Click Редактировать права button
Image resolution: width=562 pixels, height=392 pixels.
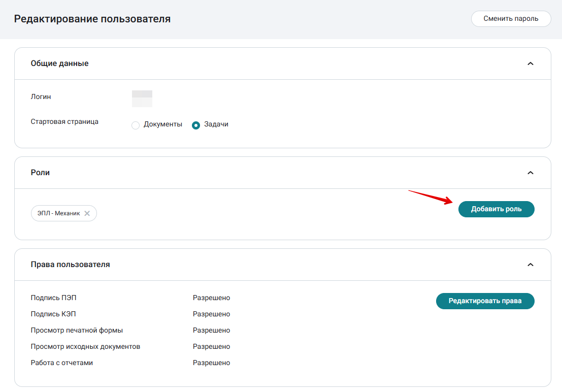tap(485, 301)
